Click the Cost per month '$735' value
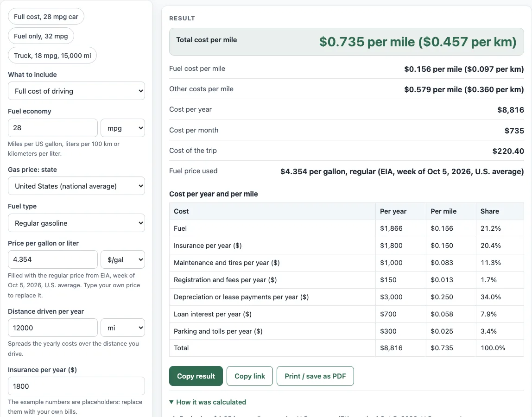This screenshot has width=532, height=417. 514,131
